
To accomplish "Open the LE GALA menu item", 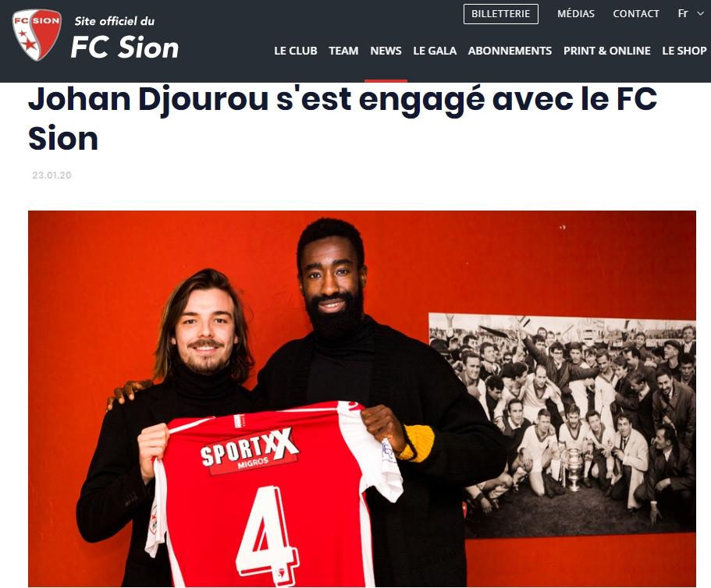I will 435,51.
